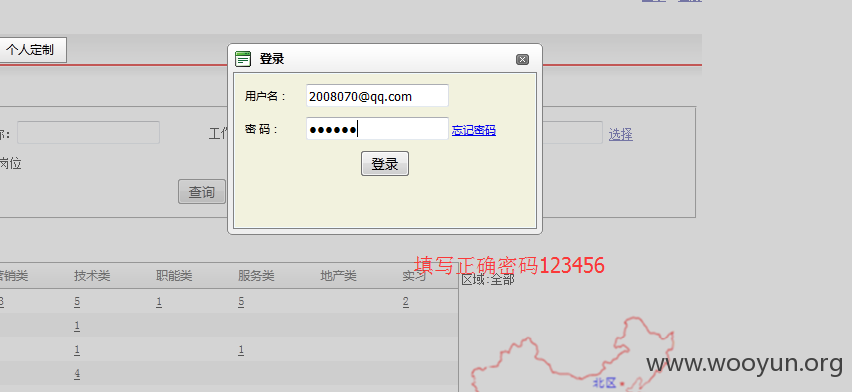The image size is (852, 392).
Task: Open the 忘记密码 link
Action: (x=474, y=130)
